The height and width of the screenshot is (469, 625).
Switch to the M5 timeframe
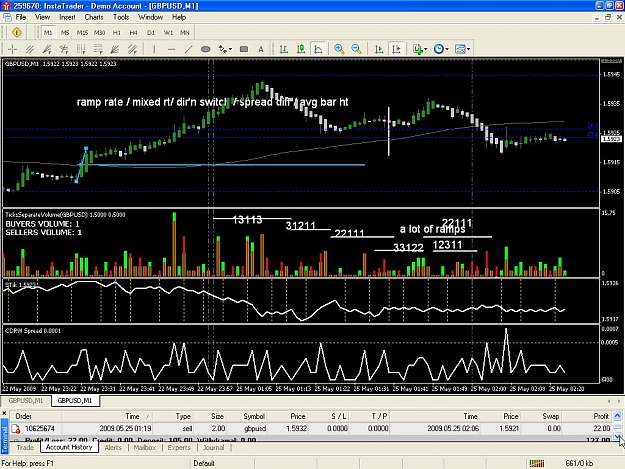[65, 33]
